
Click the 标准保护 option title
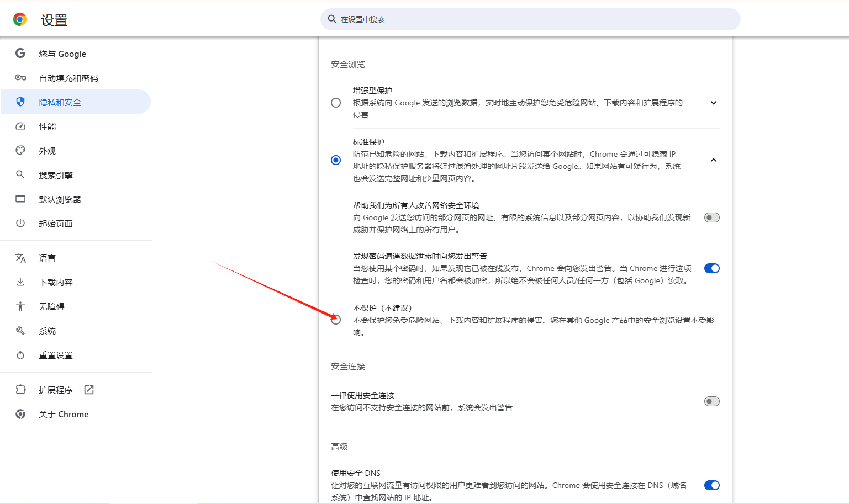click(x=368, y=142)
